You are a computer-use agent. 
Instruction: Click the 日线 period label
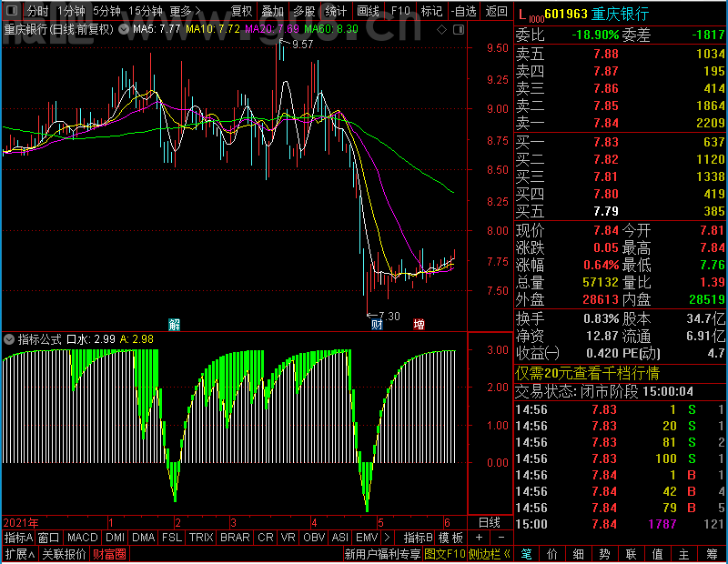[x=490, y=523]
